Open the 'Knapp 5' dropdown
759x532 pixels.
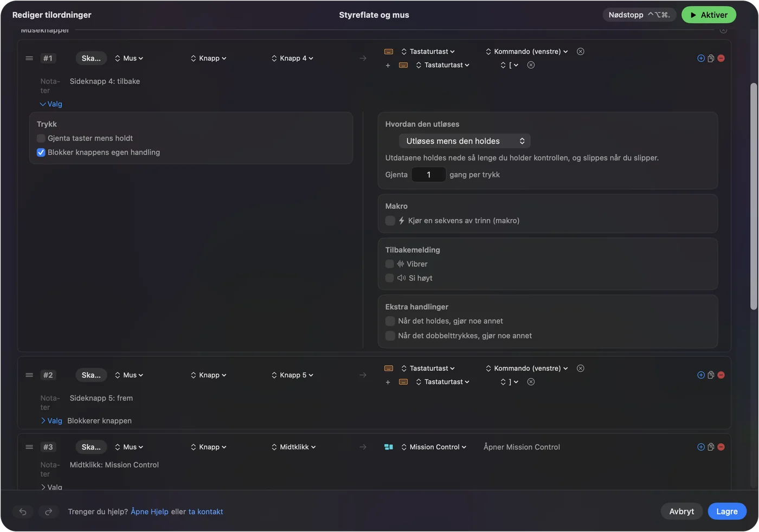coord(293,375)
